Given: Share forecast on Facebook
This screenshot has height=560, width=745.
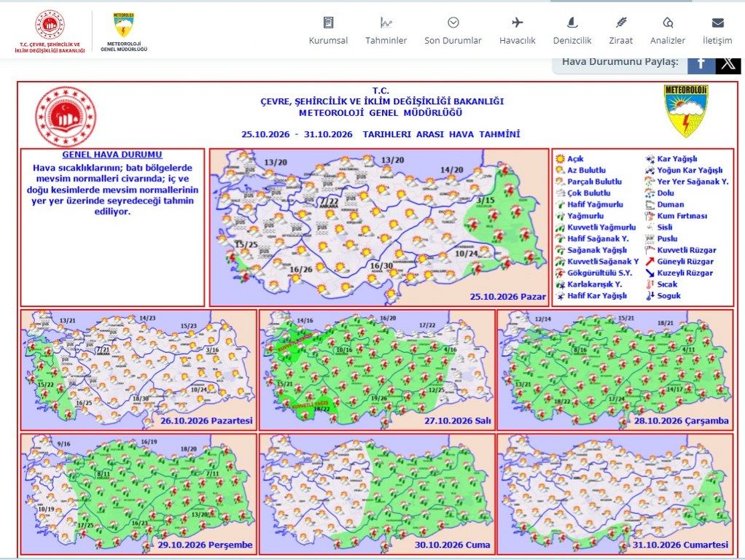Looking at the screenshot, I should click(701, 63).
